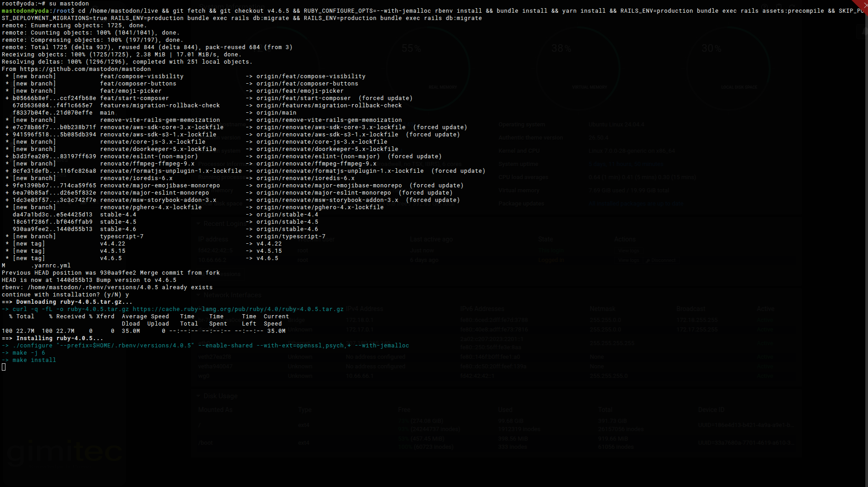Screen dimensions: 868x487
Task: Click 'origin/renovate/ioredis-6.x' text
Action: coord(306,178)
